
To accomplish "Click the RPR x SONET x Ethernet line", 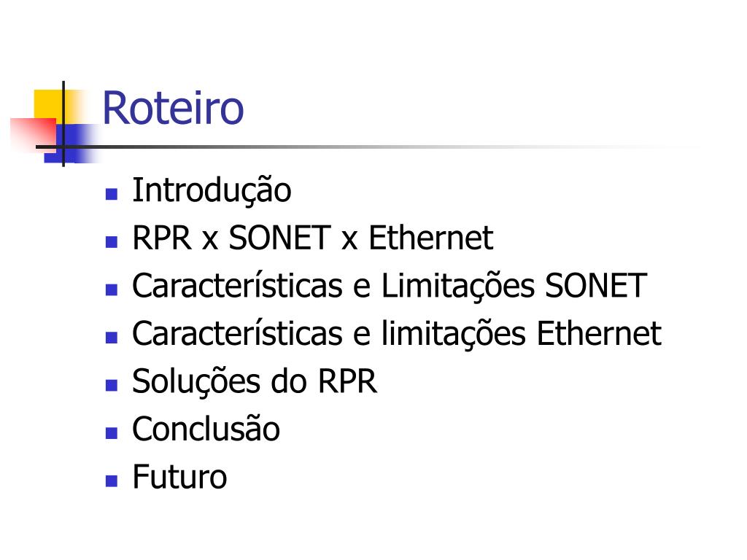I will pos(312,238).
